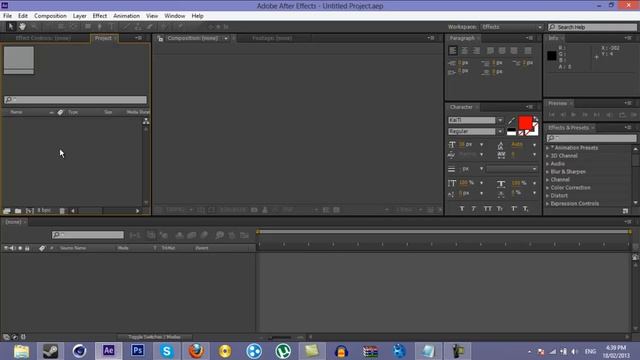Click the 8 bpc color depth button
640x360 pixels.
(44, 211)
